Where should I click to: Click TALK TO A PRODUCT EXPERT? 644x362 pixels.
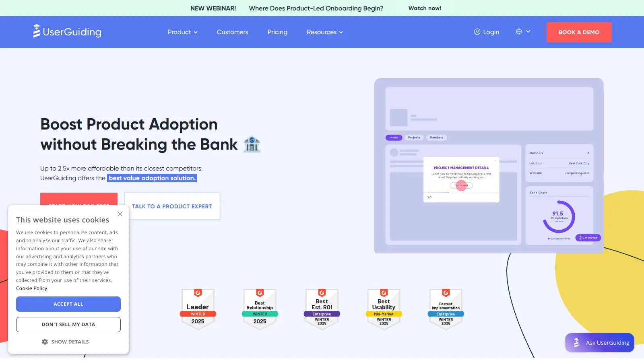tap(171, 206)
